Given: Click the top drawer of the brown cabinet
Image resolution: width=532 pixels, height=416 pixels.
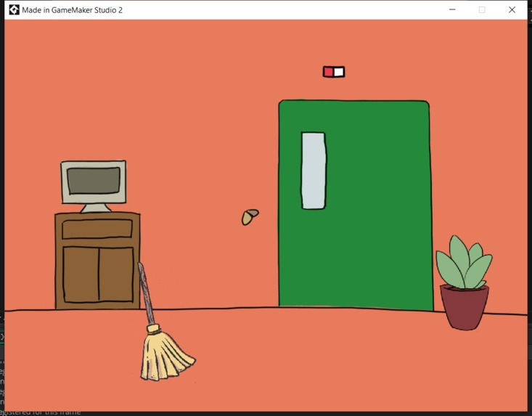Looking at the screenshot, I should [x=97, y=229].
